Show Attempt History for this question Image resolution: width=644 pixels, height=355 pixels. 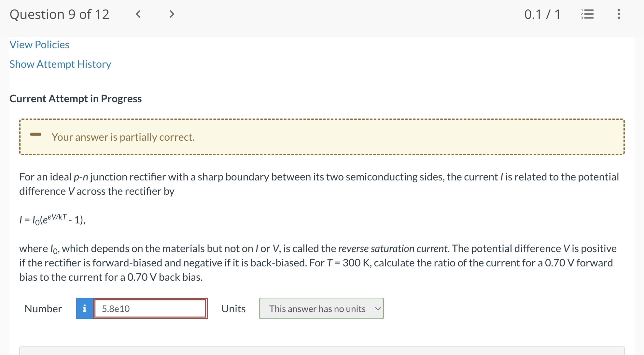pyautogui.click(x=60, y=64)
